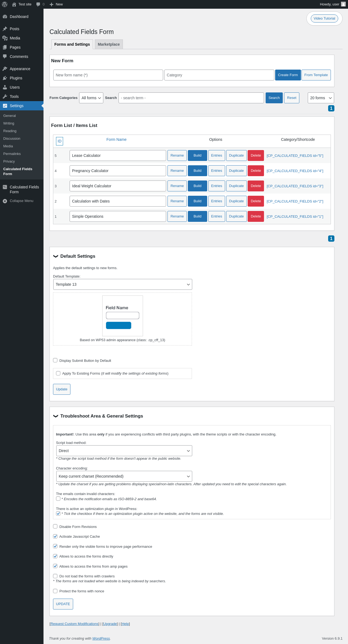Open the Dashboard icon in sidebar
Screen dimensions: 348x644
click(x=5, y=17)
